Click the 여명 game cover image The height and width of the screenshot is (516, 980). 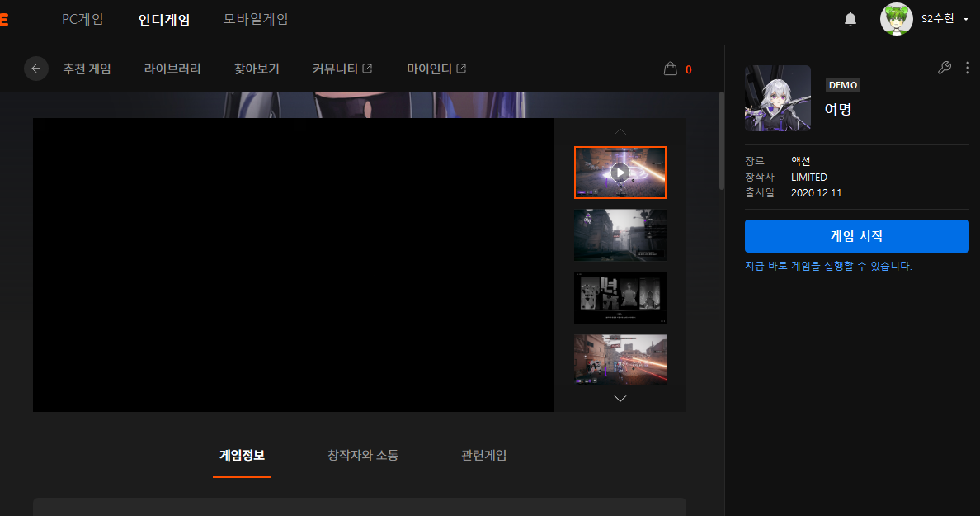pos(777,98)
